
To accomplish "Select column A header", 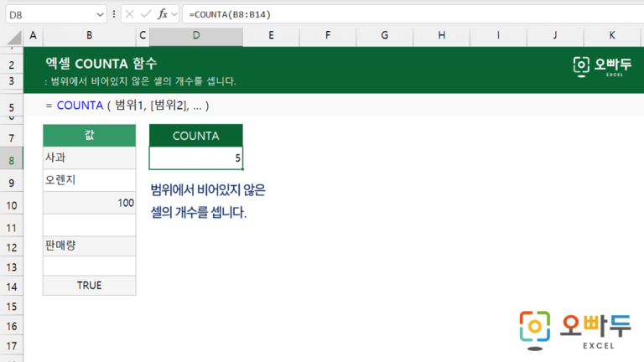I will click(x=33, y=36).
